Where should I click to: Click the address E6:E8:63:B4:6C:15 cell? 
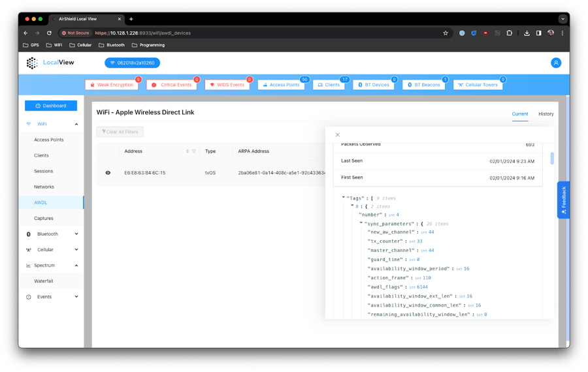[145, 173]
